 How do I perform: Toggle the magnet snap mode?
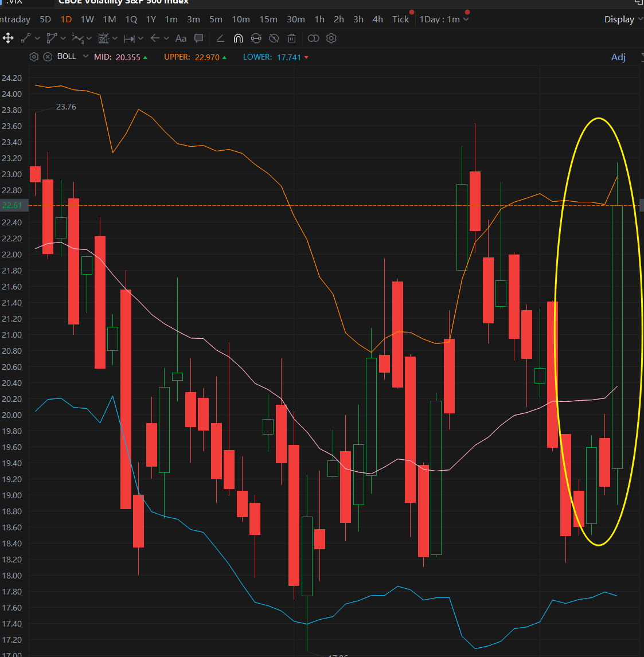(238, 38)
